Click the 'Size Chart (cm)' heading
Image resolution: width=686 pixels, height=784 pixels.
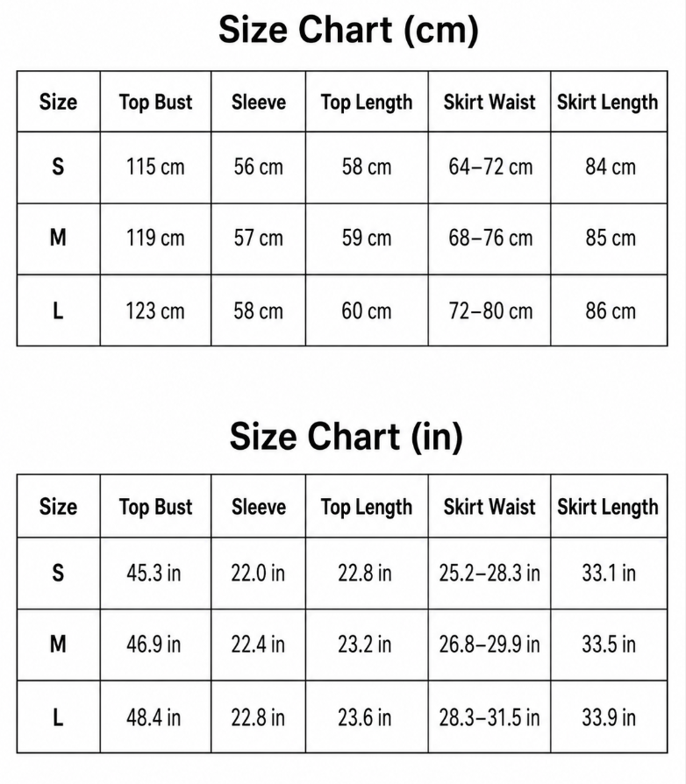[348, 30]
